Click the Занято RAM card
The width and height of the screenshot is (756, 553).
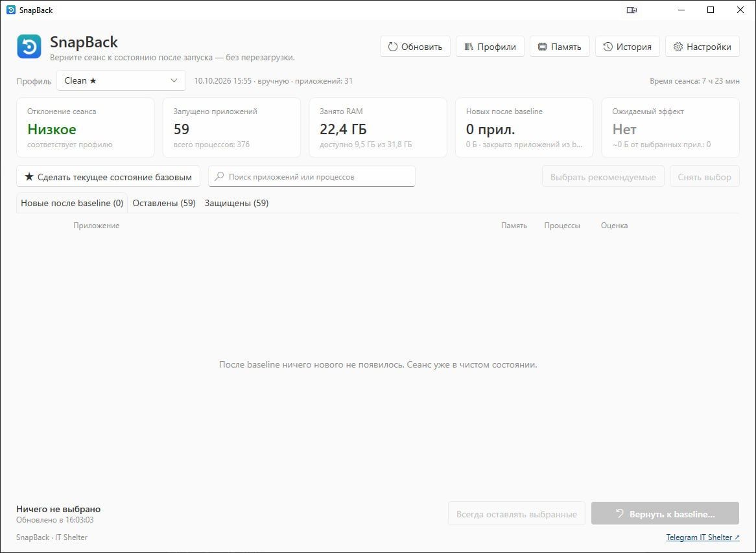[x=378, y=128]
